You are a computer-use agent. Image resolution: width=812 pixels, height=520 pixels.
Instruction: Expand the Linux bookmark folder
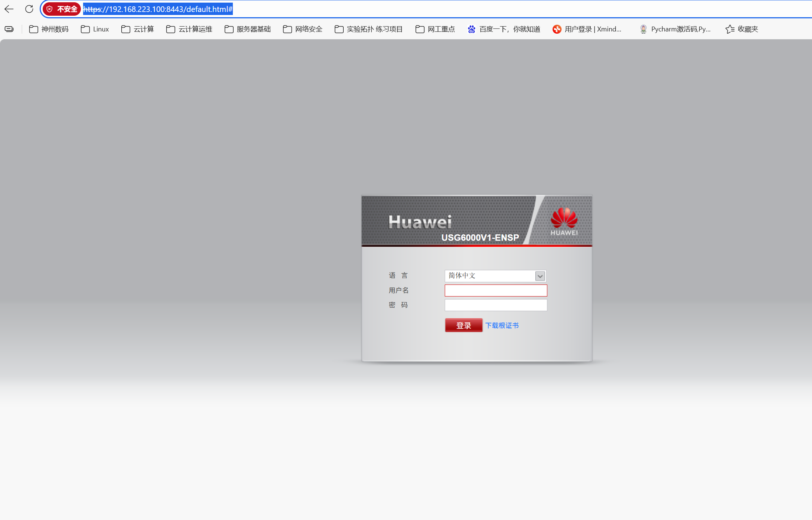click(x=95, y=29)
